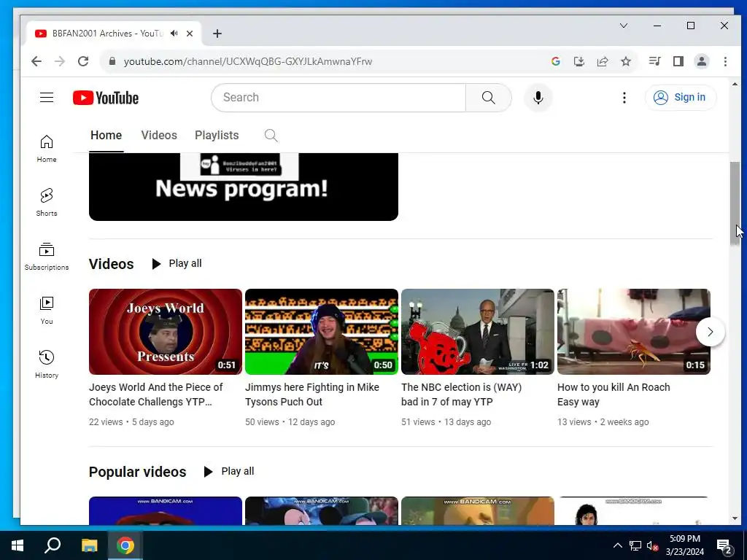Viewport: 747px width, 560px height.
Task: Play all in Popular videos section
Action: 229,472
